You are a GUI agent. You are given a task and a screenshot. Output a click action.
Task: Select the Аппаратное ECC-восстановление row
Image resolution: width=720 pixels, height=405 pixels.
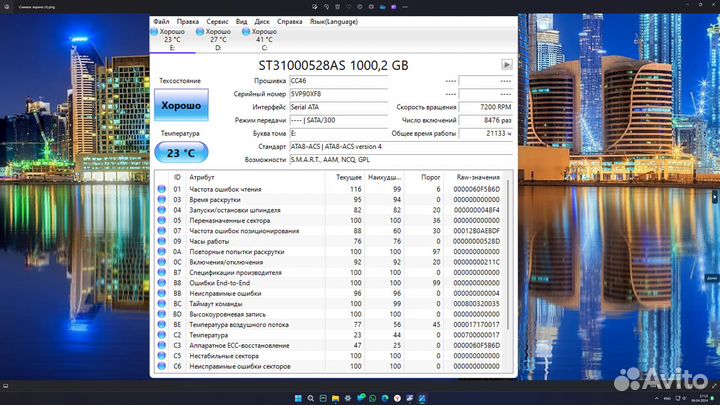329,345
